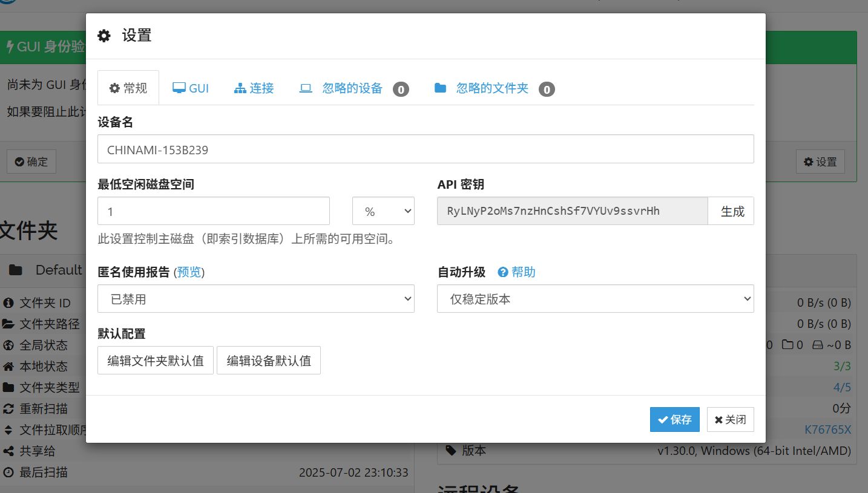Click the 忽略的文件夹 count badge

coord(547,90)
